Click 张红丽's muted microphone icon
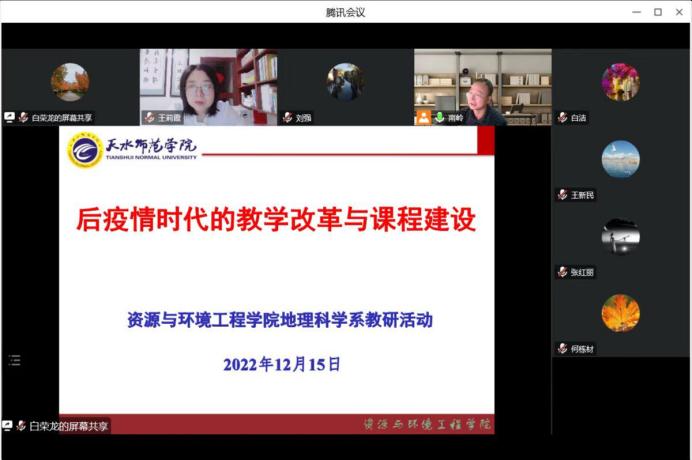The image size is (692, 460). (562, 272)
